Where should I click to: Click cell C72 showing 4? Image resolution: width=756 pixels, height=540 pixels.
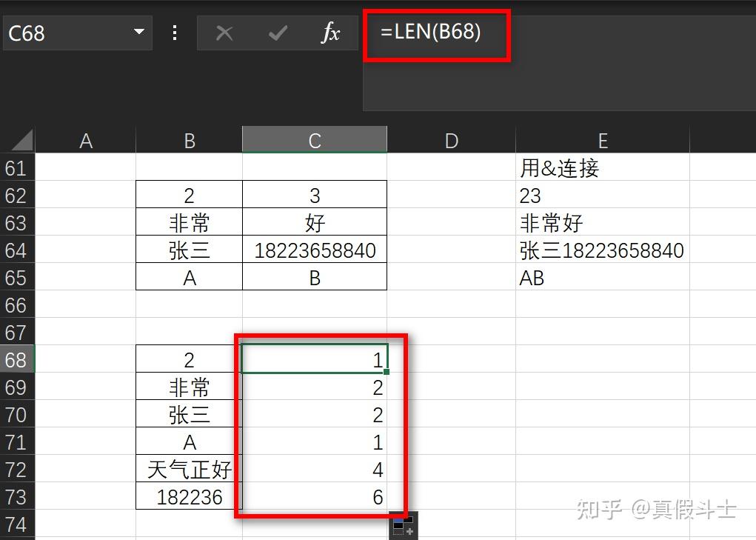pos(315,469)
